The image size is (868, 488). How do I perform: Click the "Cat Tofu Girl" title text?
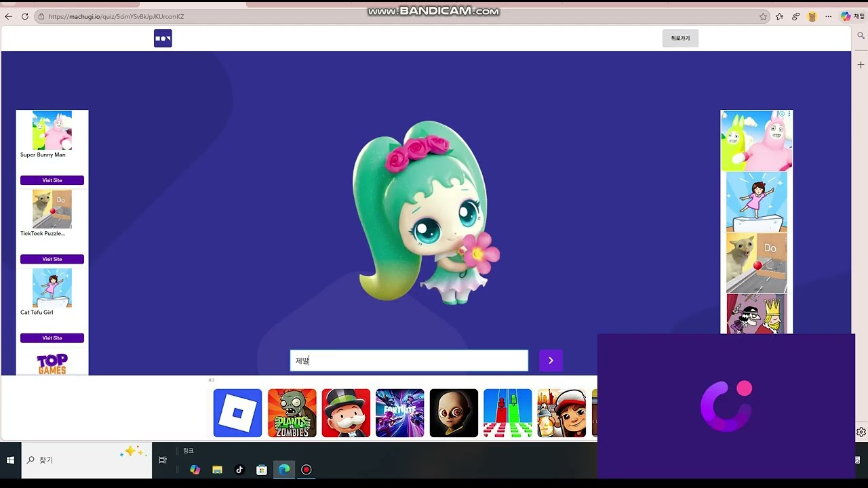click(37, 312)
